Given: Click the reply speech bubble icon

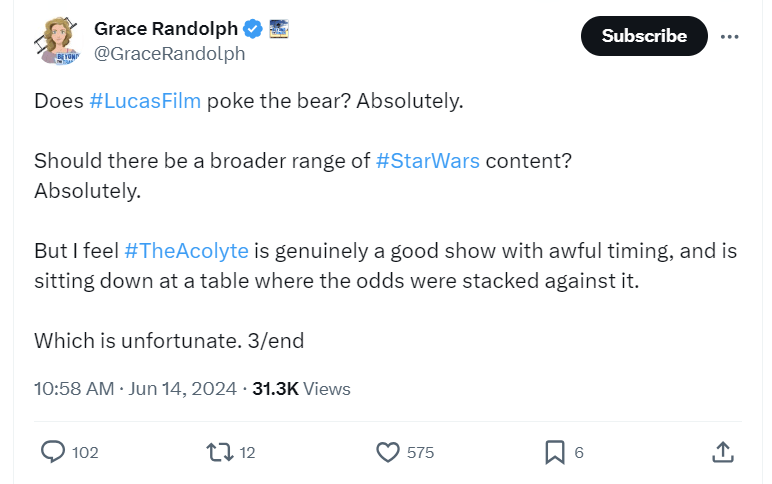Looking at the screenshot, I should (x=53, y=452).
